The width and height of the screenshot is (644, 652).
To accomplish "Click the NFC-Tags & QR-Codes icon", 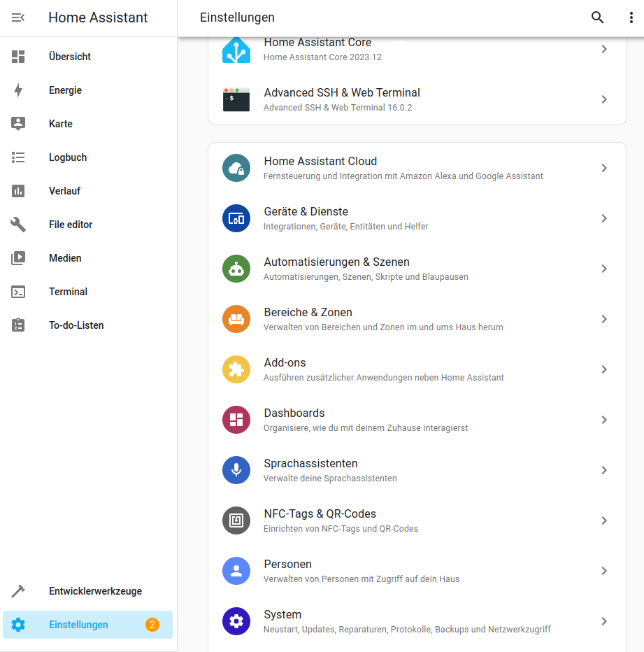I will (236, 520).
